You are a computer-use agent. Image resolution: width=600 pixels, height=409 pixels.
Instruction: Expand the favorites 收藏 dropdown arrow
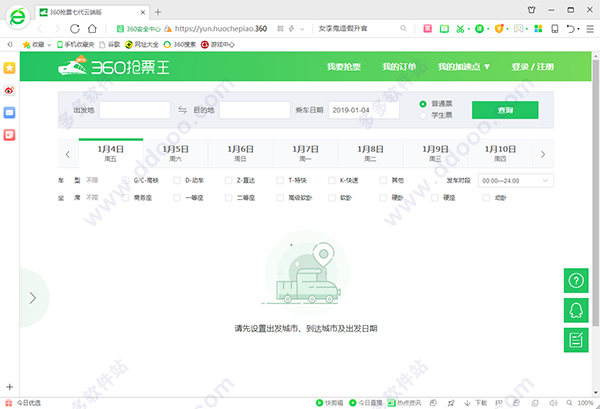(x=49, y=45)
